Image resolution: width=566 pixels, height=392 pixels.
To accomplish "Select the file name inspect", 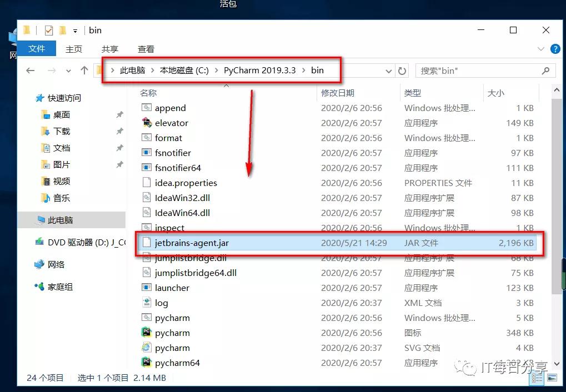I will click(x=169, y=228).
